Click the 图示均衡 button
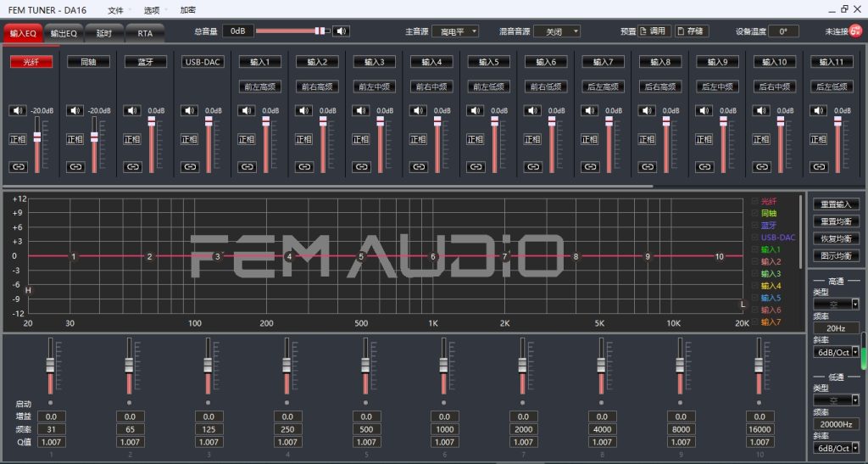868x464 pixels. 836,256
